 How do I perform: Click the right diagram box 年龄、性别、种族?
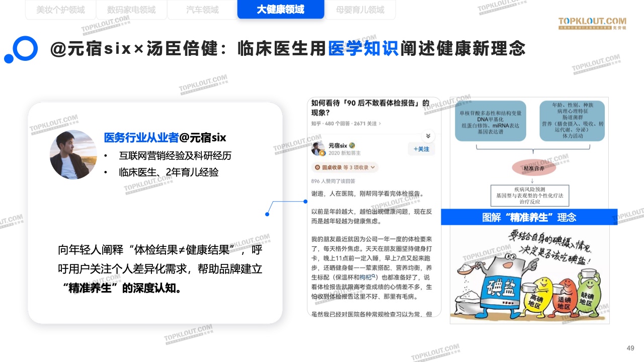point(573,121)
